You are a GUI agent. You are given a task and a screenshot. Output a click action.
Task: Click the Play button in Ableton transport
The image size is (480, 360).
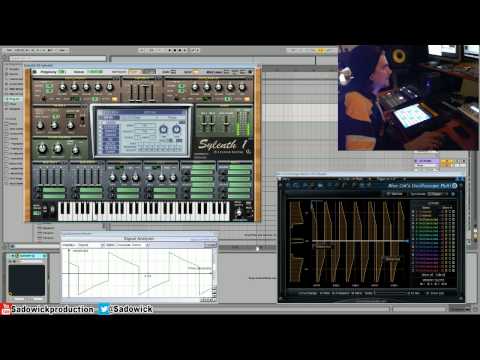[170, 51]
